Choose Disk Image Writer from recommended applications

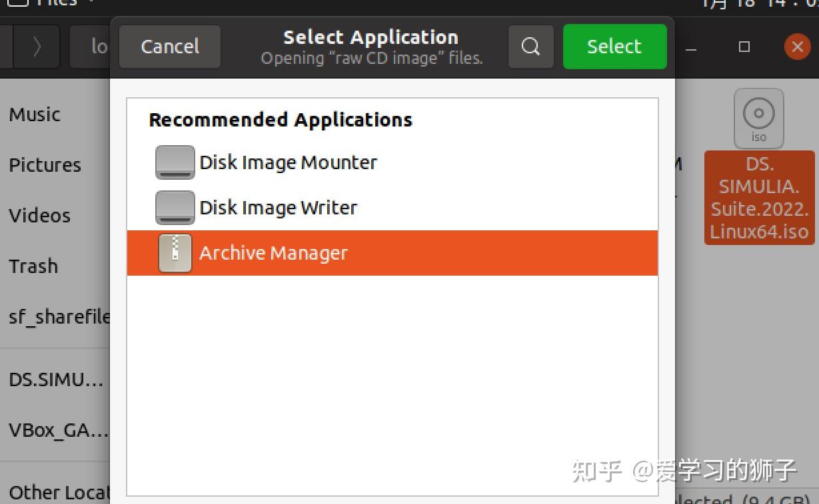[x=279, y=207]
